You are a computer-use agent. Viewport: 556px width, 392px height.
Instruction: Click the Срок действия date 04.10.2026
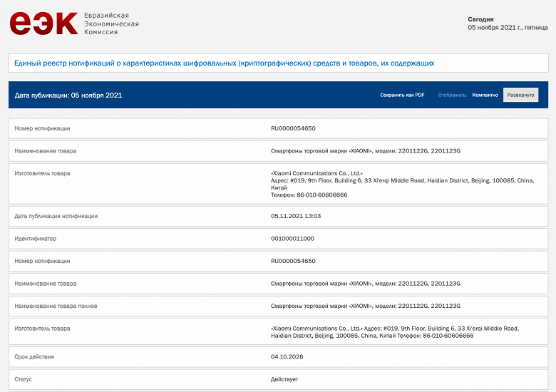(287, 356)
